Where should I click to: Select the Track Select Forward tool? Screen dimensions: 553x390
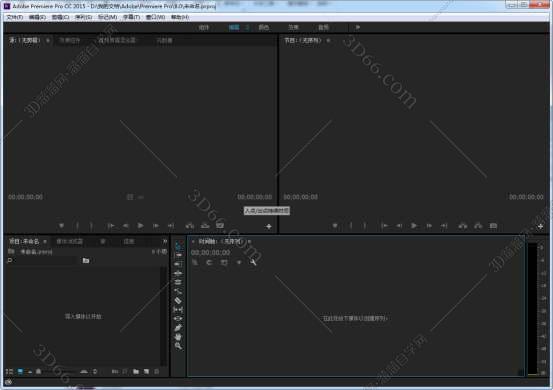coord(179,254)
